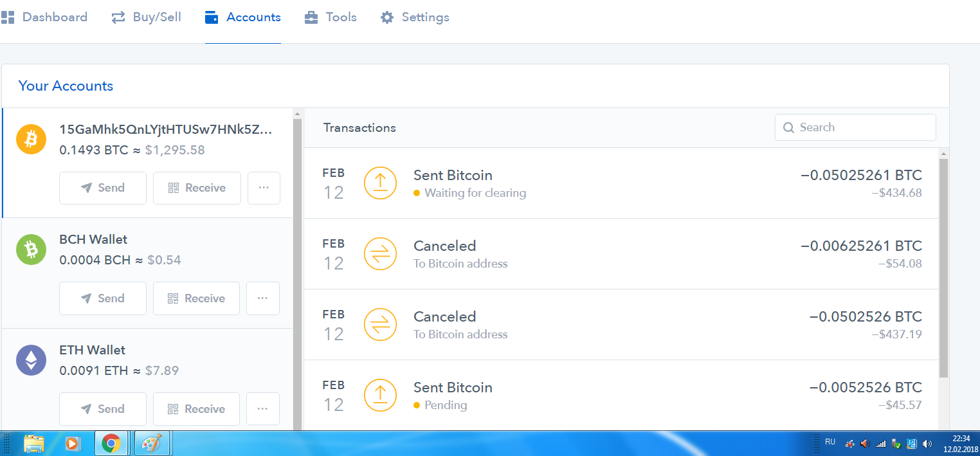The height and width of the screenshot is (456, 980).
Task: Open the Dashboard tab
Action: 44,17
